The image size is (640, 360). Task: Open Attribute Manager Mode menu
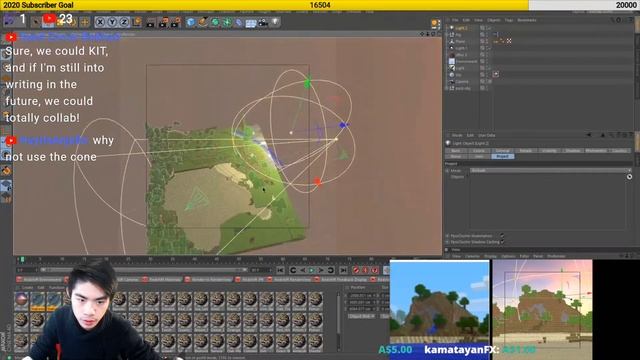[x=457, y=135]
